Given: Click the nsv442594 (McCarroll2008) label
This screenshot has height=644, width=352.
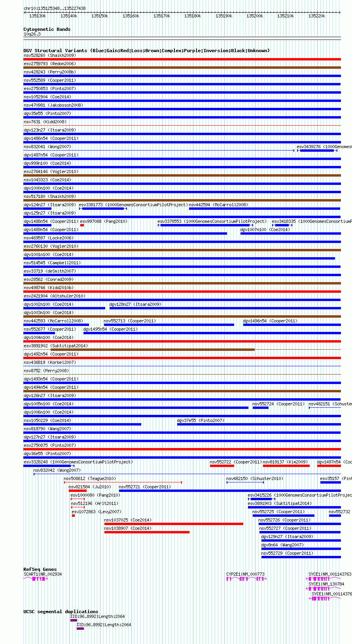Looking at the screenshot, I should [x=218, y=205].
